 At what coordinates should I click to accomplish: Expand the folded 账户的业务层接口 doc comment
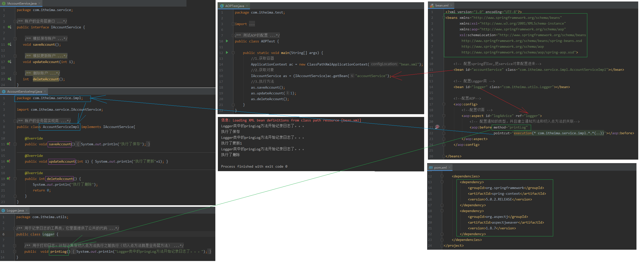click(x=15, y=21)
